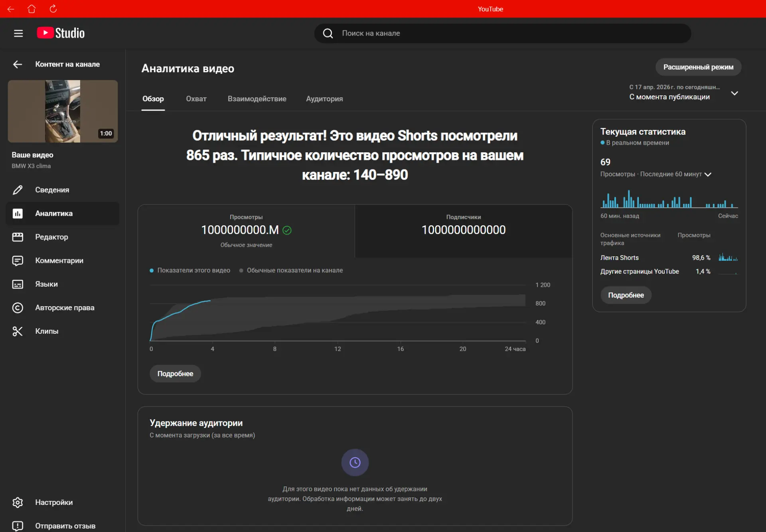Click the green check icon beside Просмотры value

[287, 230]
